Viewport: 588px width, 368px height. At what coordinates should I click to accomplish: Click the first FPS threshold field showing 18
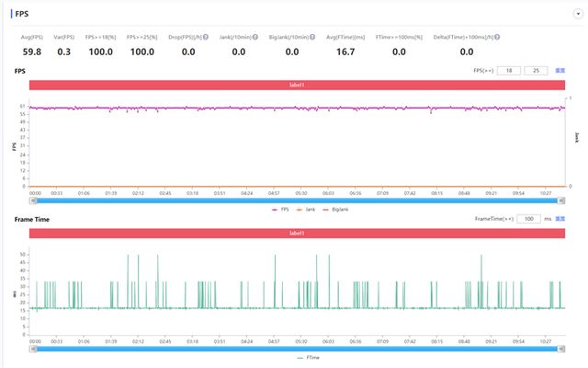click(x=509, y=70)
